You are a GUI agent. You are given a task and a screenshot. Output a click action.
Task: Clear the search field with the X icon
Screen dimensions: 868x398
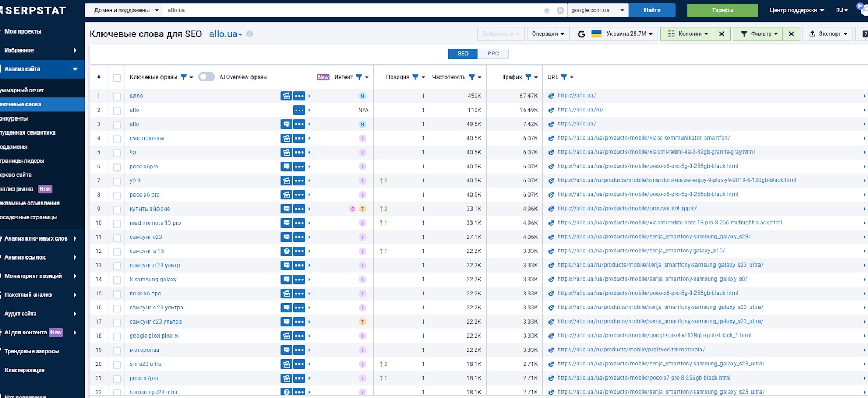coord(560,10)
